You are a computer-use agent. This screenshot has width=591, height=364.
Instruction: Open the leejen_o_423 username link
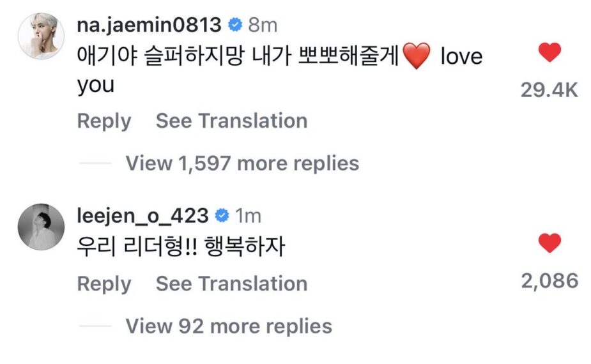tap(143, 216)
